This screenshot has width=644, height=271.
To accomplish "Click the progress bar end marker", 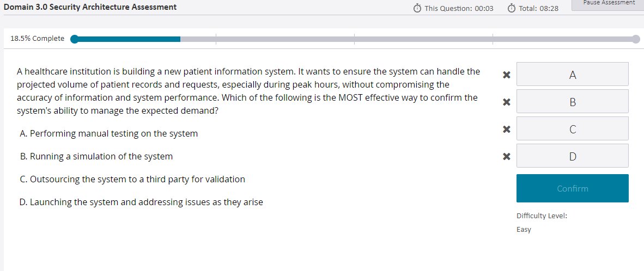I will point(635,39).
